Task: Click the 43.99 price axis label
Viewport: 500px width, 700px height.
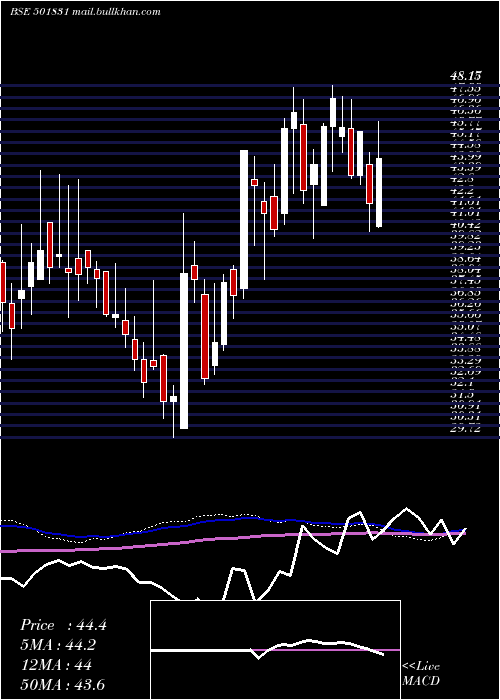Action: 465,157
